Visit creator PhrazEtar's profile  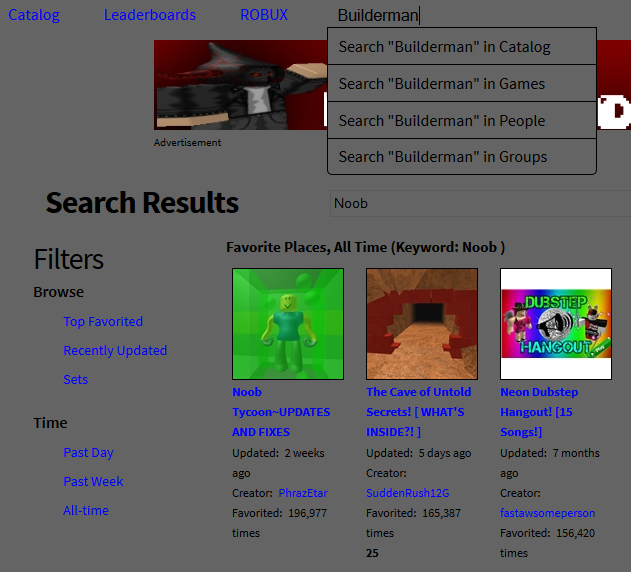tap(303, 493)
